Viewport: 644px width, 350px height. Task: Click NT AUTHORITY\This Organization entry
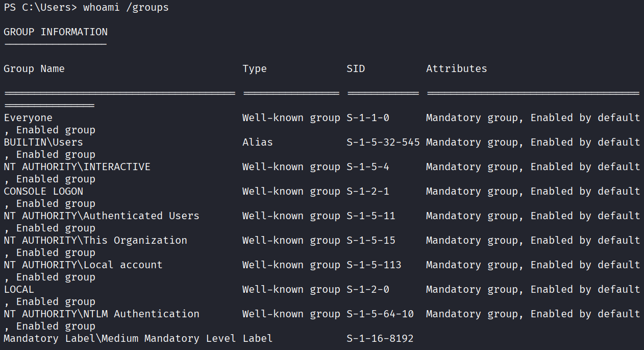(x=95, y=241)
